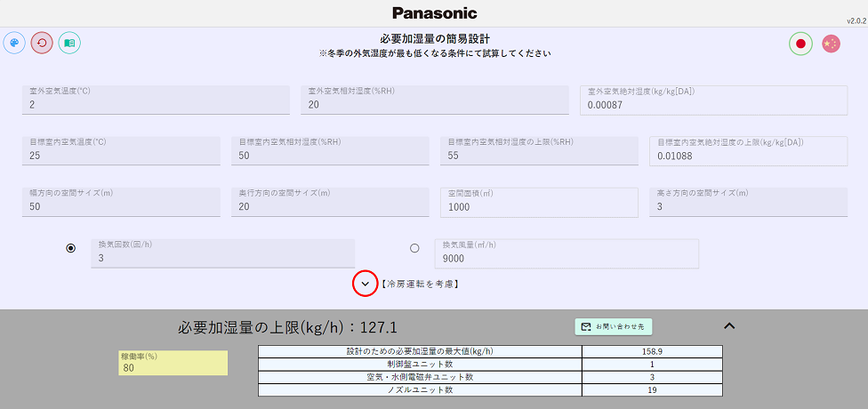The width and height of the screenshot is (868, 409).
Task: Collapse the results panel with up chevron
Action: pyautogui.click(x=729, y=325)
